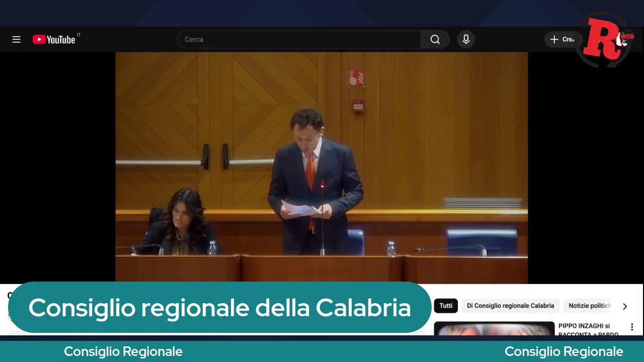Open the three-dot menu for PIPPO INZAGHI video
This screenshot has width=644, height=362.
click(632, 327)
